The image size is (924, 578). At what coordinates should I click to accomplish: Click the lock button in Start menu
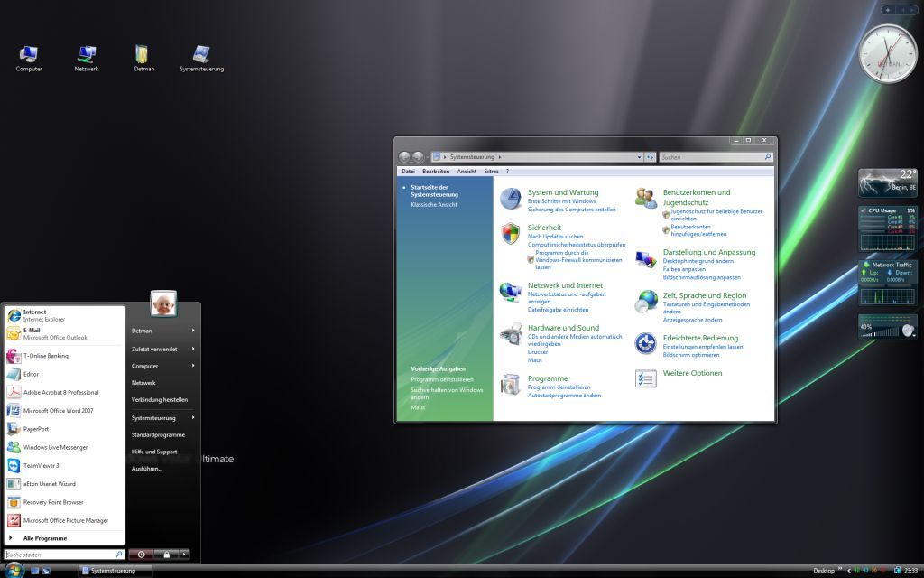tap(166, 555)
